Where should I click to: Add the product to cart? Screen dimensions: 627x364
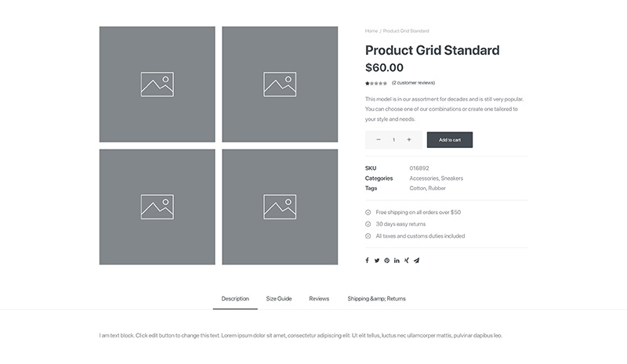click(449, 140)
